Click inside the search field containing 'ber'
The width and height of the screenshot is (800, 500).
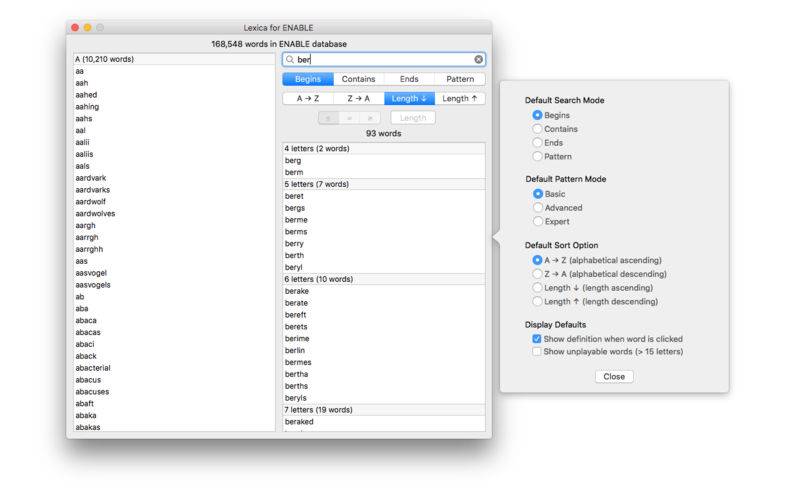click(384, 59)
